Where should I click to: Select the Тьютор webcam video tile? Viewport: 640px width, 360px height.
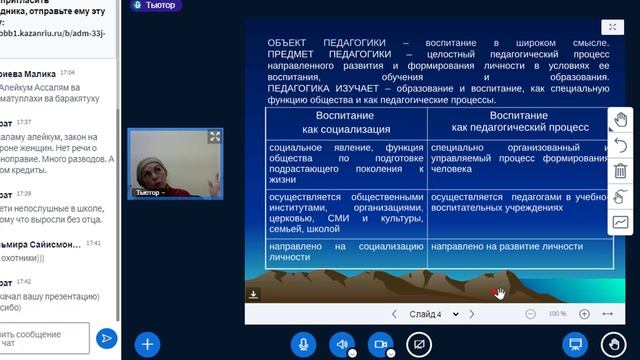tap(175, 164)
